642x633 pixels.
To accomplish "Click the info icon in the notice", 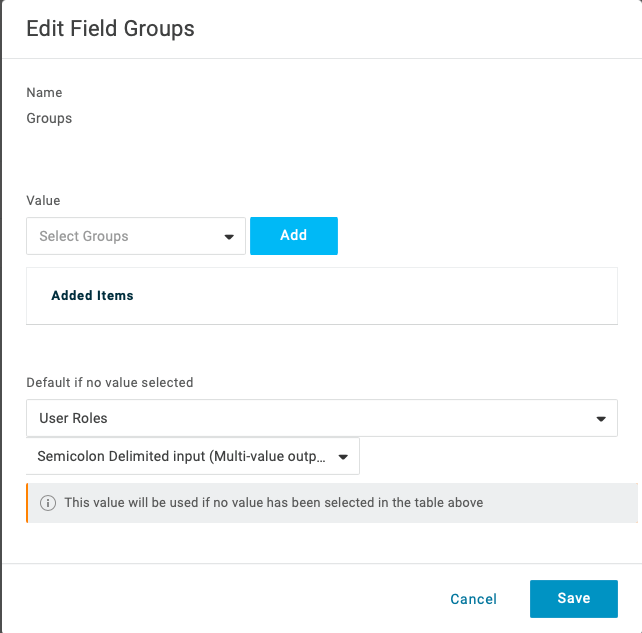I will 48,503.
